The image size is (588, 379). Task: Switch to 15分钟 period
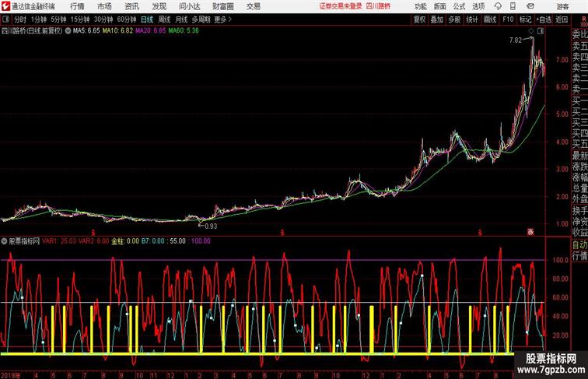click(80, 19)
